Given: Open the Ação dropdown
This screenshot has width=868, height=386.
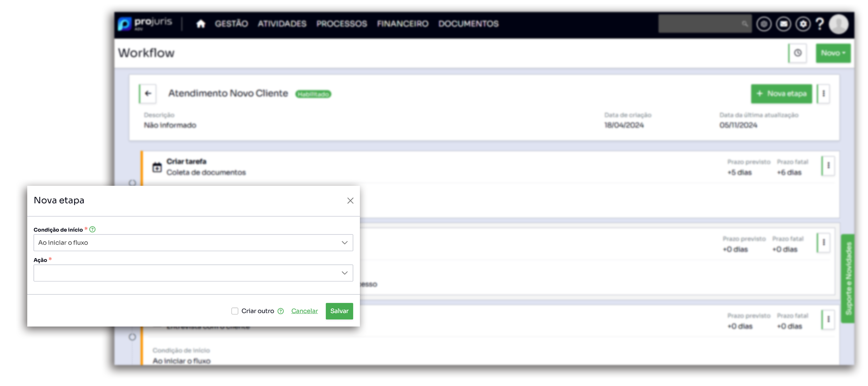Looking at the screenshot, I should [193, 273].
